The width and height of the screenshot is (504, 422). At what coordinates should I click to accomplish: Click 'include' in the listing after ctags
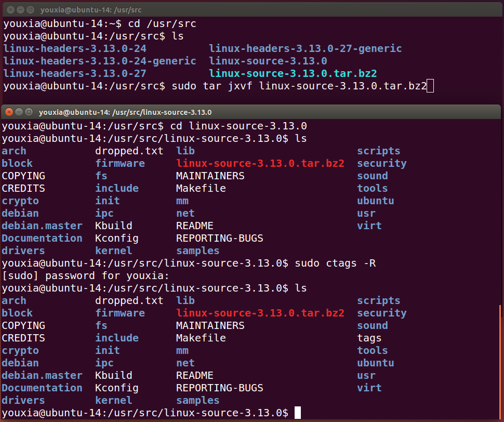(x=117, y=338)
